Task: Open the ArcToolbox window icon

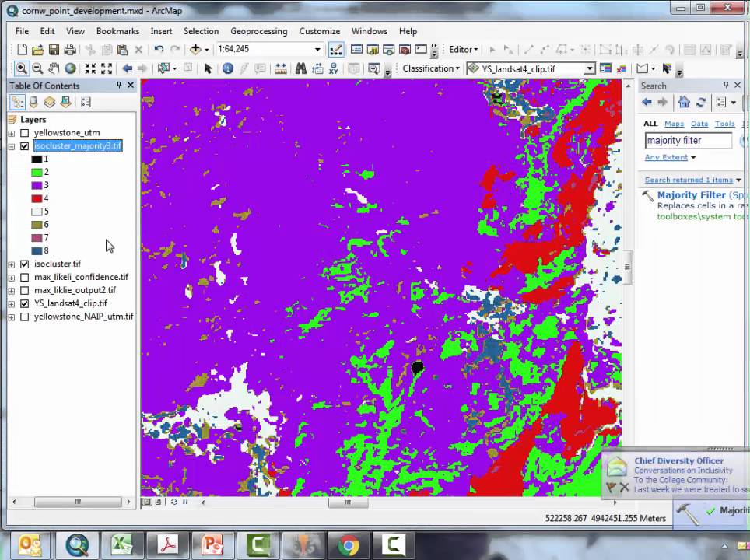Action: pyautogui.click(x=405, y=49)
